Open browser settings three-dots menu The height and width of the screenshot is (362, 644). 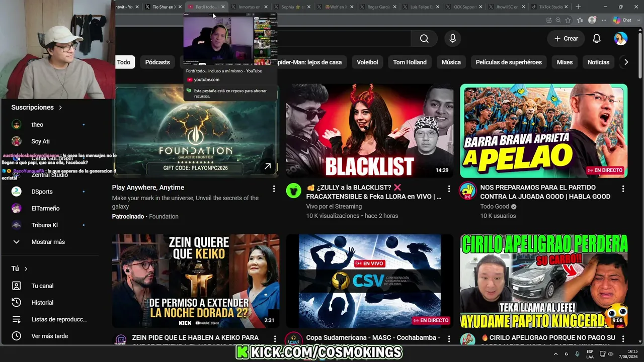click(603, 20)
